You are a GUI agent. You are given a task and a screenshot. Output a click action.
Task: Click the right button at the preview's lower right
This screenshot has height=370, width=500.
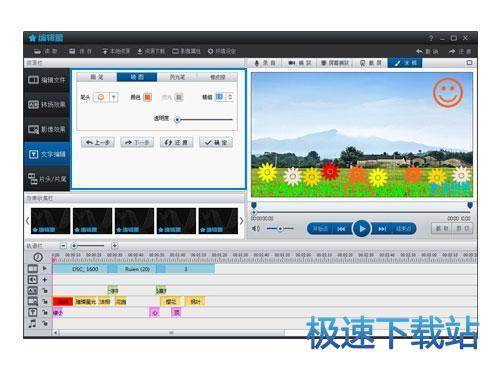coord(463,229)
